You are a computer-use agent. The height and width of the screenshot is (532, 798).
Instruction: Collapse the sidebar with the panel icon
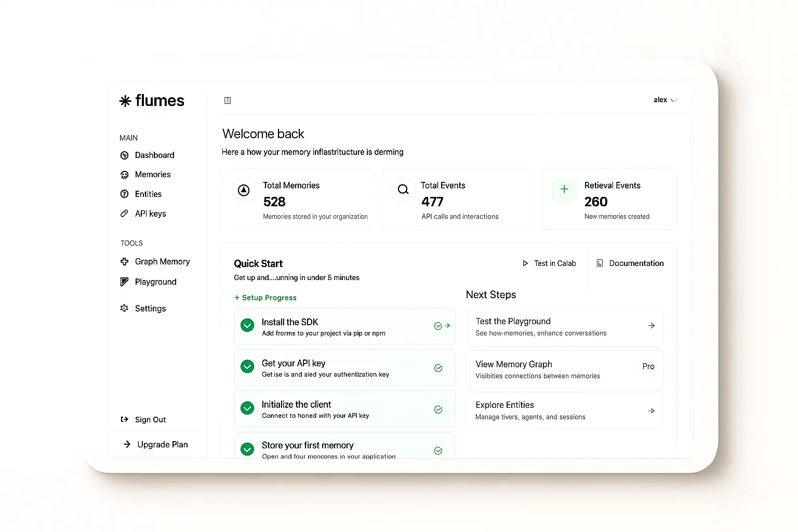(228, 100)
